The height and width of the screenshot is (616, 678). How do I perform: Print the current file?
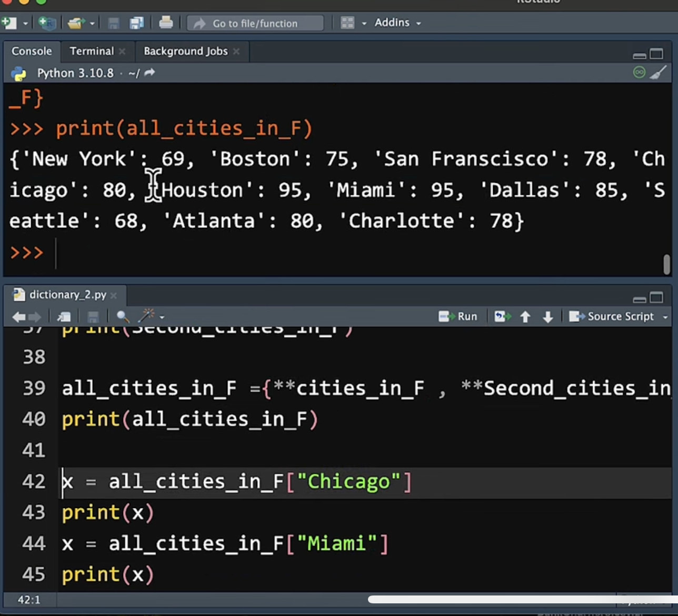pyautogui.click(x=166, y=23)
